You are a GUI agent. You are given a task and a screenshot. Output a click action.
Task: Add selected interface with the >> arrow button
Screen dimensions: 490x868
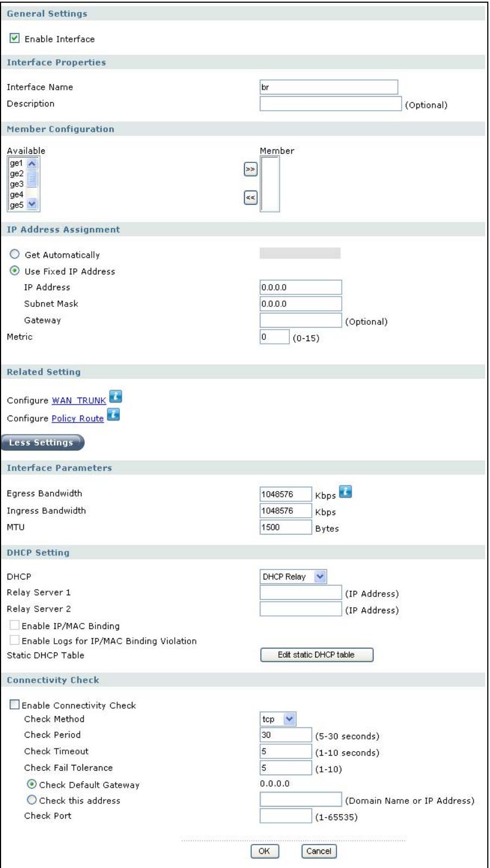point(250,169)
